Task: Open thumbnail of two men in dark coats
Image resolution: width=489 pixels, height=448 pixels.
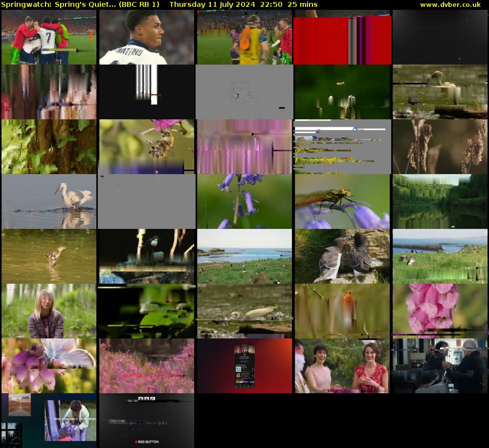Action: [x=440, y=366]
